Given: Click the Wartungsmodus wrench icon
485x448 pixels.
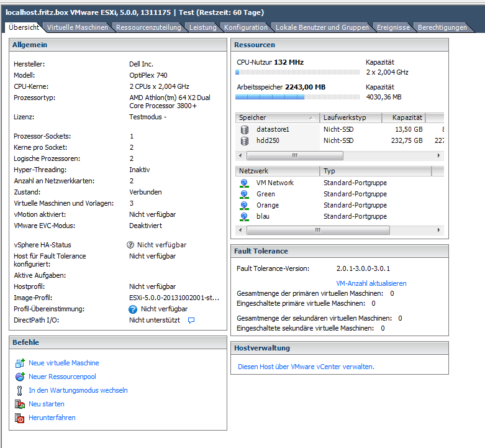Looking at the screenshot, I should (19, 390).
